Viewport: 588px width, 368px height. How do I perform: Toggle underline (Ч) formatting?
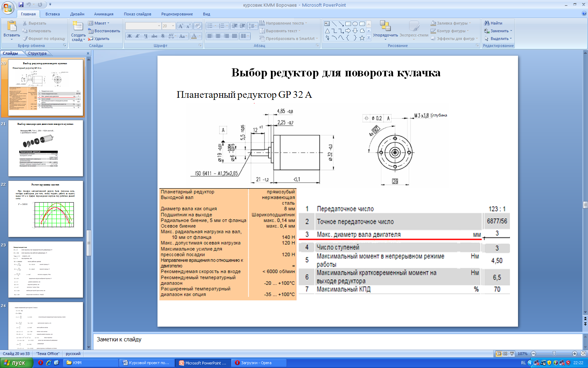pyautogui.click(x=146, y=36)
